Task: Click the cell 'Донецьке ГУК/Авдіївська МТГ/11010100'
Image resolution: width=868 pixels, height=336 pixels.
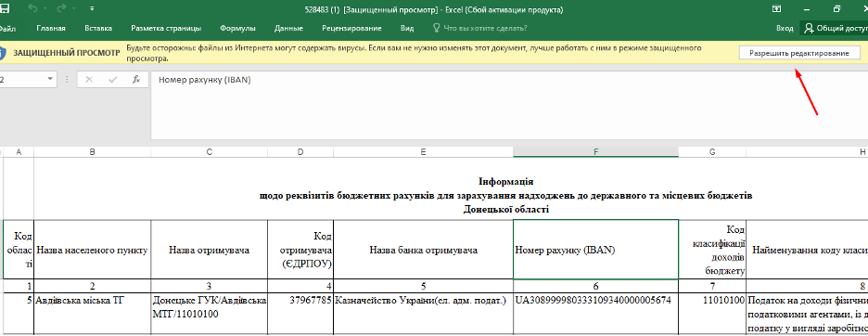Action: (x=209, y=314)
